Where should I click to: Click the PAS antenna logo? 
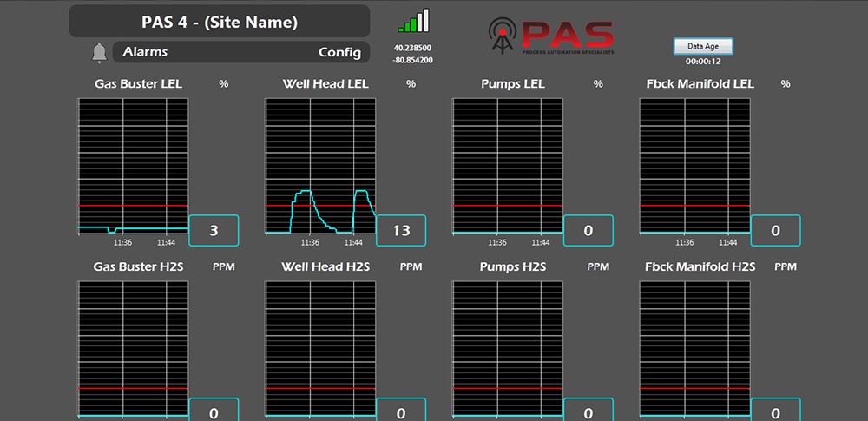pos(551,36)
